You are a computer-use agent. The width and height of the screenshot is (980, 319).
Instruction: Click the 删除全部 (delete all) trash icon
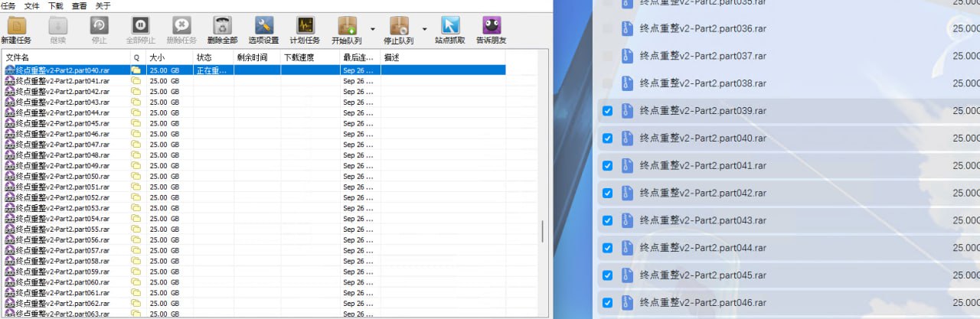point(223,26)
